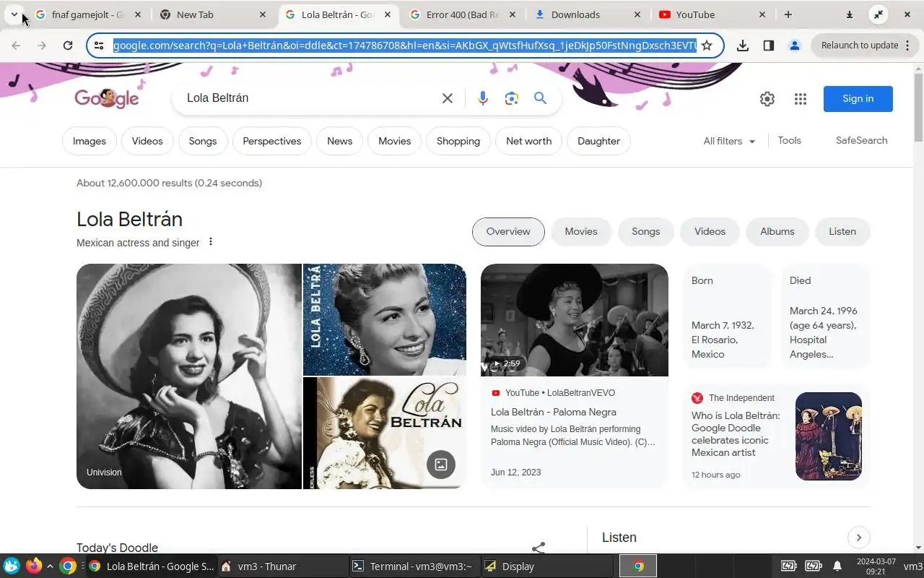The image size is (924, 578).
Task: Switch to the fnaf gamejolt tab
Action: (88, 14)
